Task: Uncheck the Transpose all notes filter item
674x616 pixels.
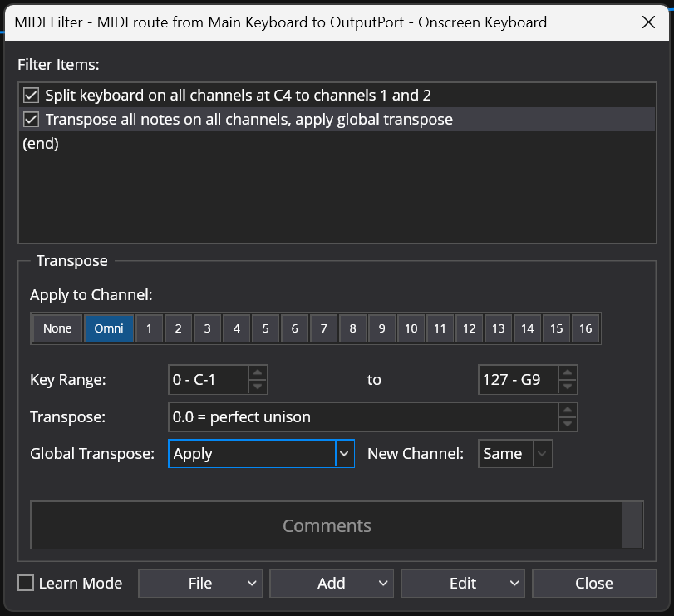Action: click(31, 119)
